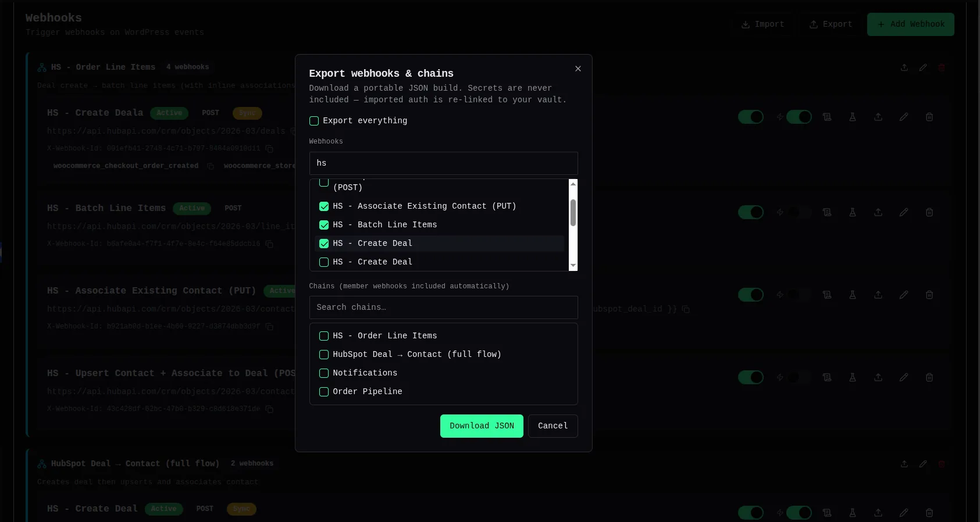This screenshot has height=522, width=980.
Task: Export Associate Existing Contact webhook icon
Action: [x=878, y=295]
